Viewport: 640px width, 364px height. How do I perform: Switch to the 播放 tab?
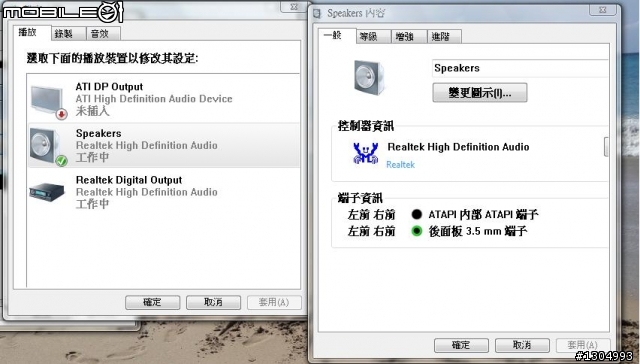coord(32,33)
